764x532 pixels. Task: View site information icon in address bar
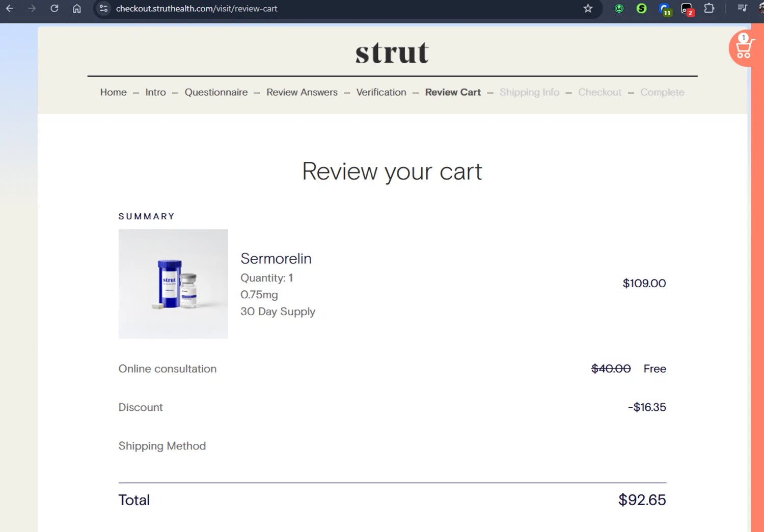(103, 9)
